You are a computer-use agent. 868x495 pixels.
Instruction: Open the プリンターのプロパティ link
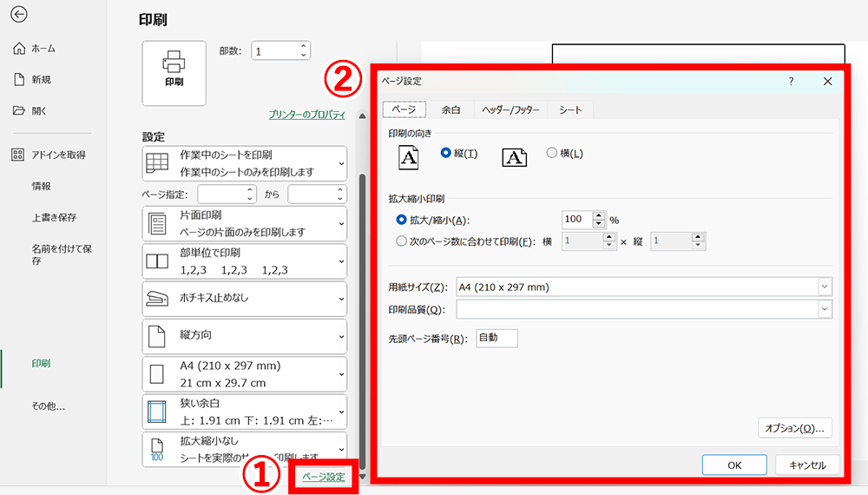[x=306, y=115]
